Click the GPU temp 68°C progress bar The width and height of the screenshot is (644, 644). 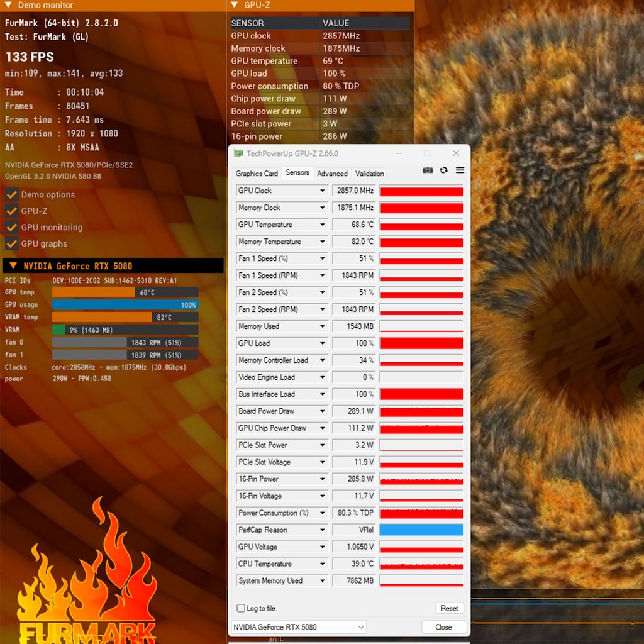(125, 292)
